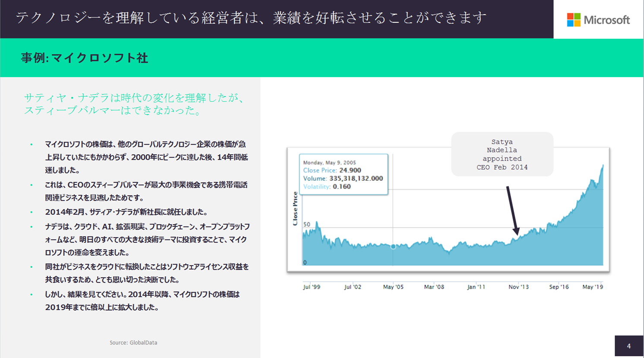This screenshot has width=644, height=358.
Task: Click the Microsoft four-square logo icon
Action: (x=574, y=20)
